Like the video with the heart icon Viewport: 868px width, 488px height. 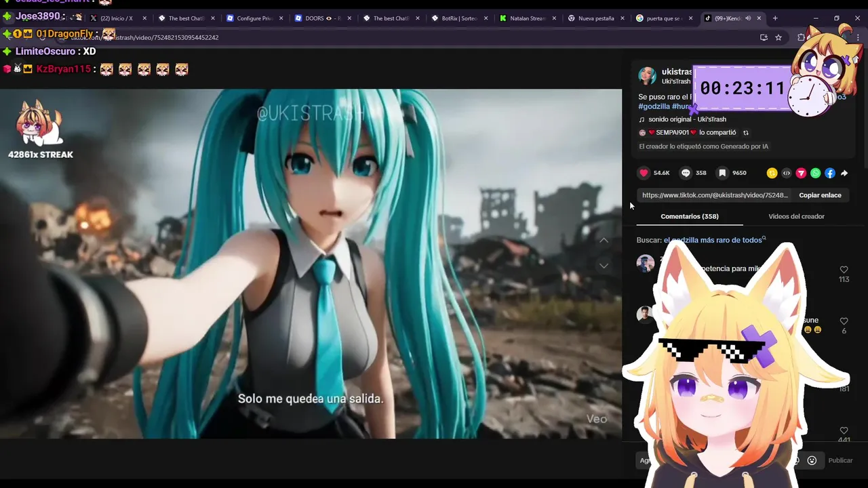point(644,173)
